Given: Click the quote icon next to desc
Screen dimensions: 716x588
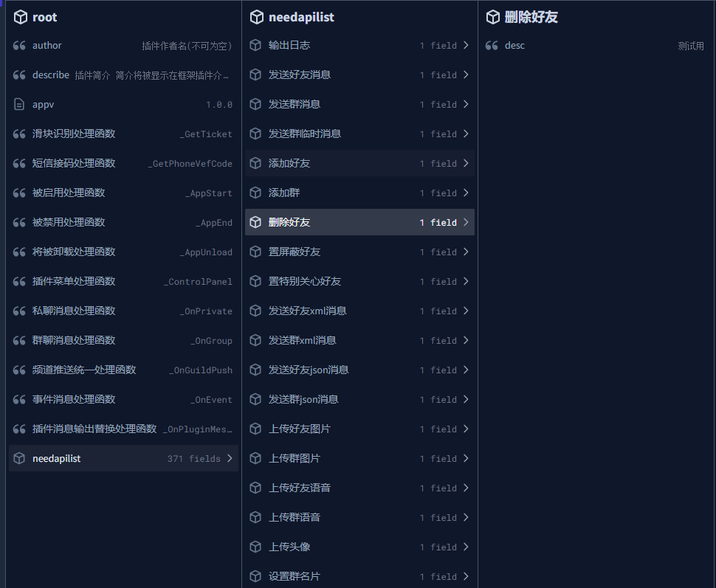Looking at the screenshot, I should pyautogui.click(x=492, y=46).
